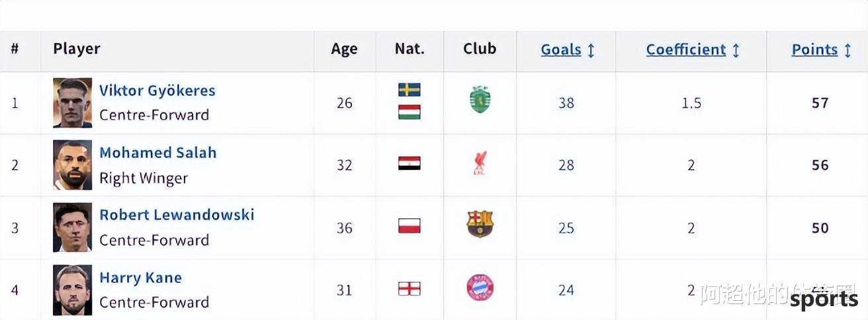Click the Hungary flag under Sweden flag
Viewport: 868px width, 320px height.
pos(410,112)
